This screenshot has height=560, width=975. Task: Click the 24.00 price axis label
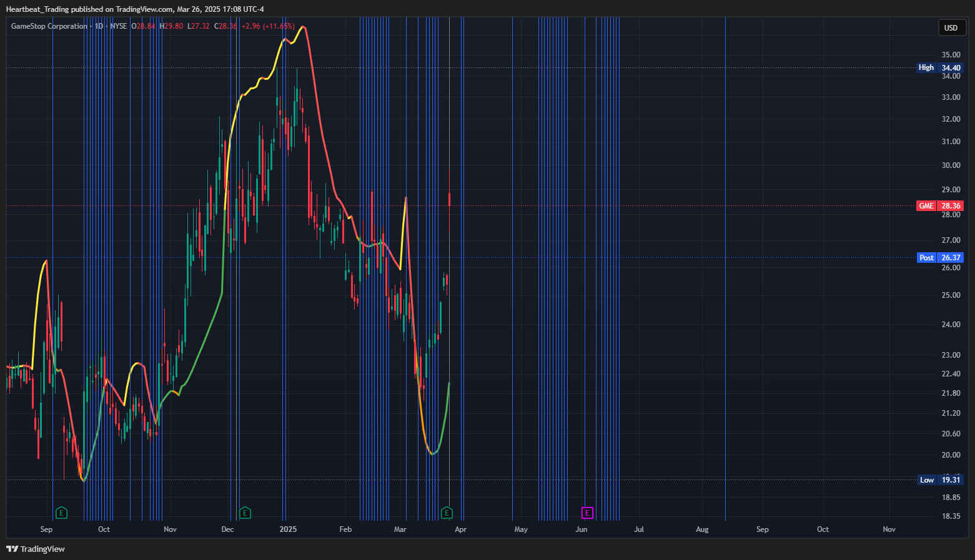tap(951, 325)
